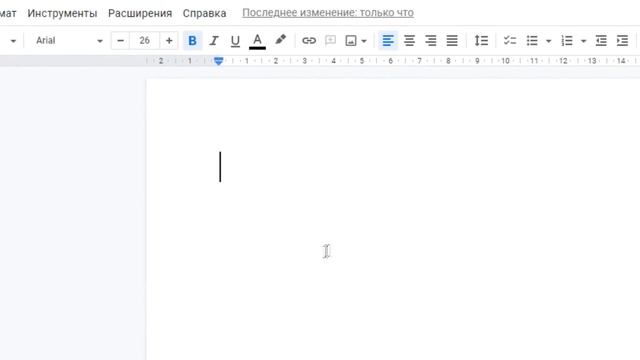Click the add comment icon
Screen dimensions: 640x360
click(x=330, y=40)
